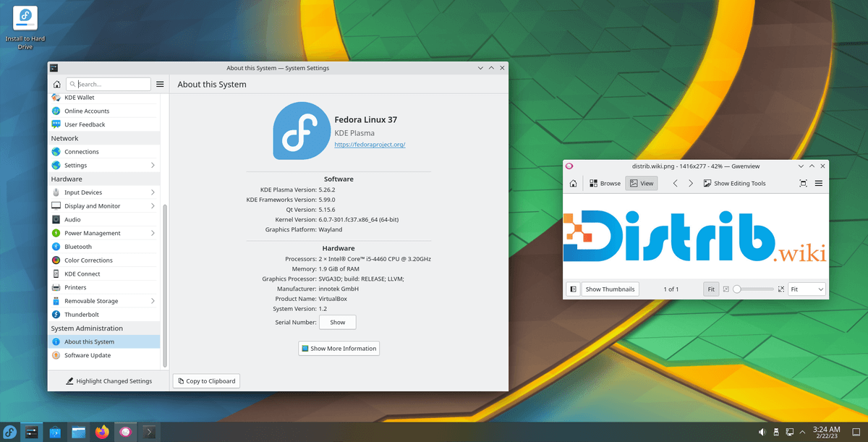Image resolution: width=868 pixels, height=442 pixels.
Task: Open the Fit zoom dropdown in Gwenview
Action: (x=807, y=289)
